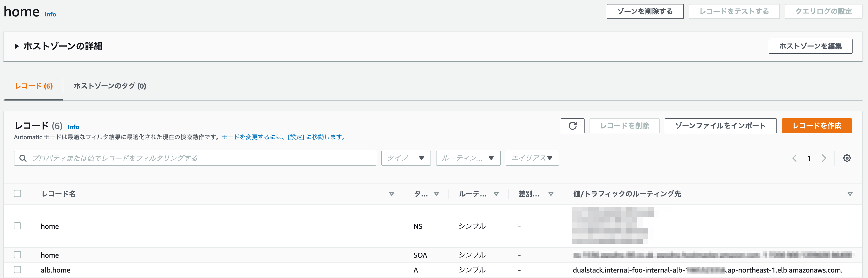Switch to ホストゾーンのタグ (0) tab

[x=110, y=86]
